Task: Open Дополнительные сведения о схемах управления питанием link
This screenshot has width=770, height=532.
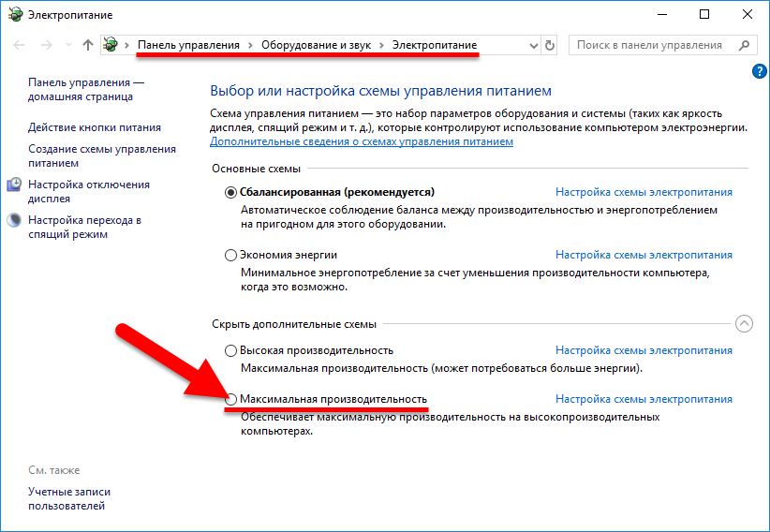Action: point(362,141)
